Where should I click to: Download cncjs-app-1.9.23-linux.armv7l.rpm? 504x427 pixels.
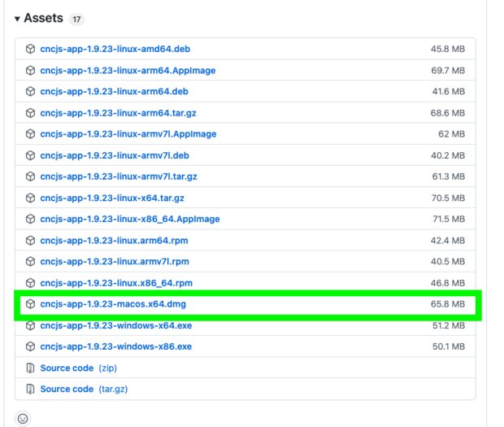115,261
